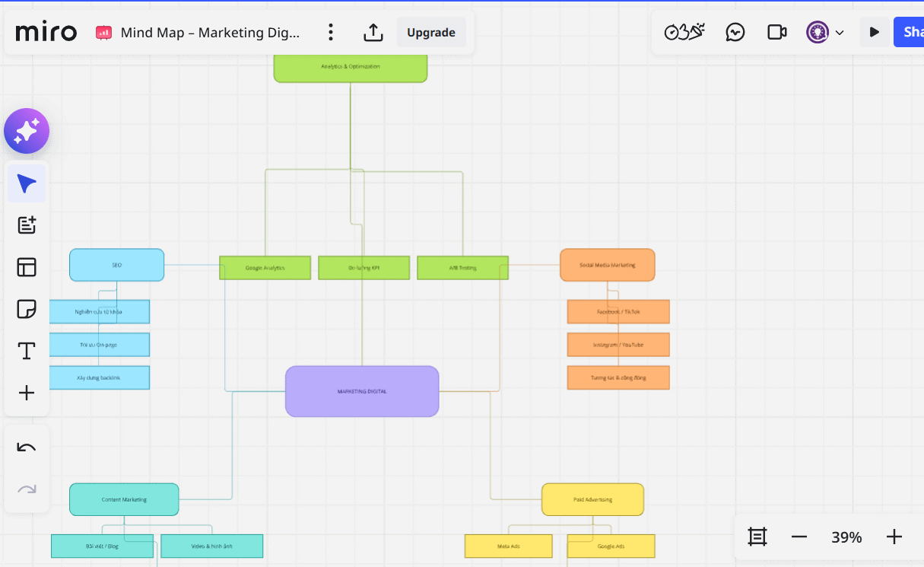Viewport: 924px width, 567px height.
Task: Select the Facebook / TikTok node
Action: (x=618, y=312)
